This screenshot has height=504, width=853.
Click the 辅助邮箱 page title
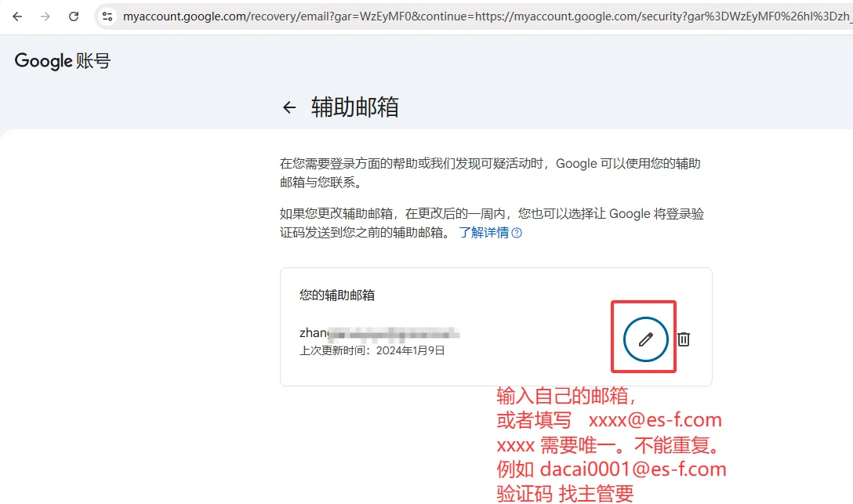click(354, 107)
